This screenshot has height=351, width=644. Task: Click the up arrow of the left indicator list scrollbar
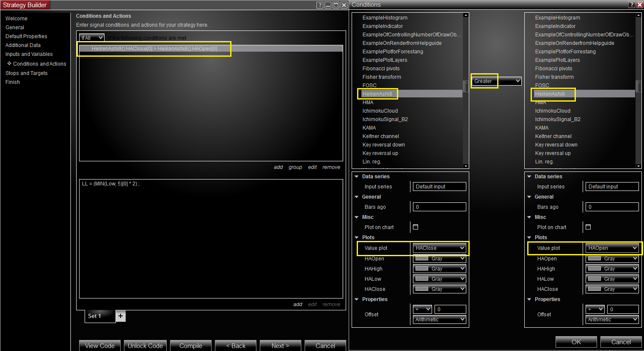coord(466,15)
